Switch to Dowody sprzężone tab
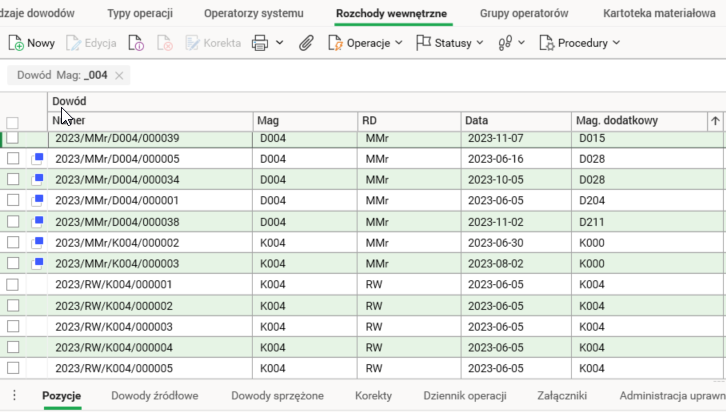 (x=277, y=396)
